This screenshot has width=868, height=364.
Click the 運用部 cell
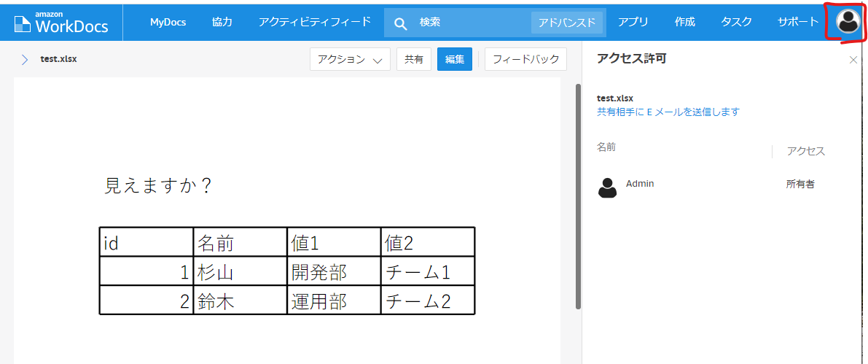334,301
